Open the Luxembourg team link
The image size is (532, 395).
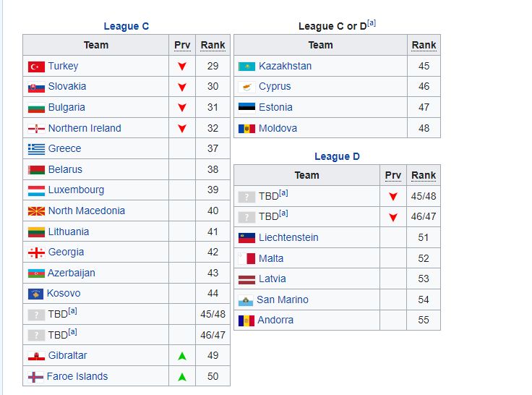tap(76, 190)
